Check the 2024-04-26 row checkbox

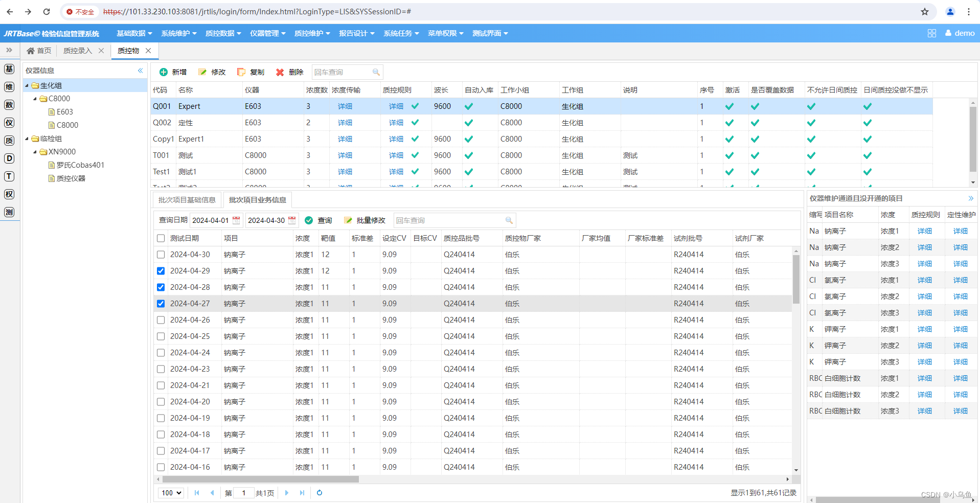click(x=161, y=320)
